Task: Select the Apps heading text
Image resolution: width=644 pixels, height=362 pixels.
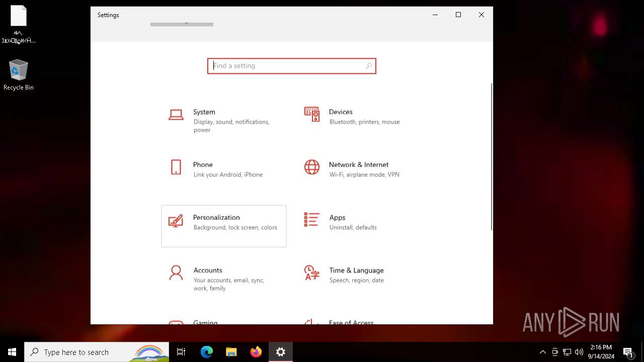Action: click(337, 217)
